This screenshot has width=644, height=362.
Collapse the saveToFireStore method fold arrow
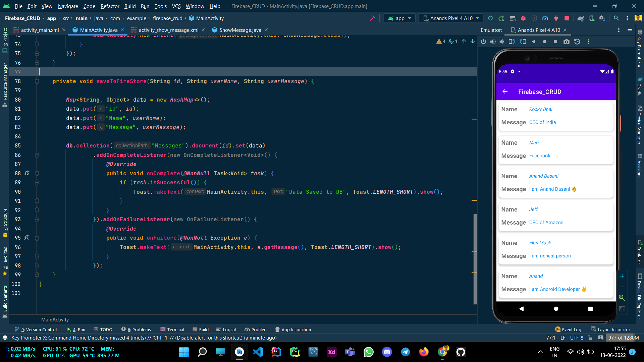click(x=37, y=81)
